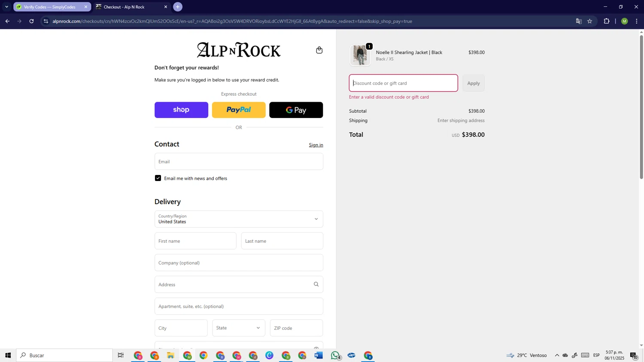Click the Alp N Rock logo
Viewport: 644px width, 362px height.
click(x=239, y=50)
